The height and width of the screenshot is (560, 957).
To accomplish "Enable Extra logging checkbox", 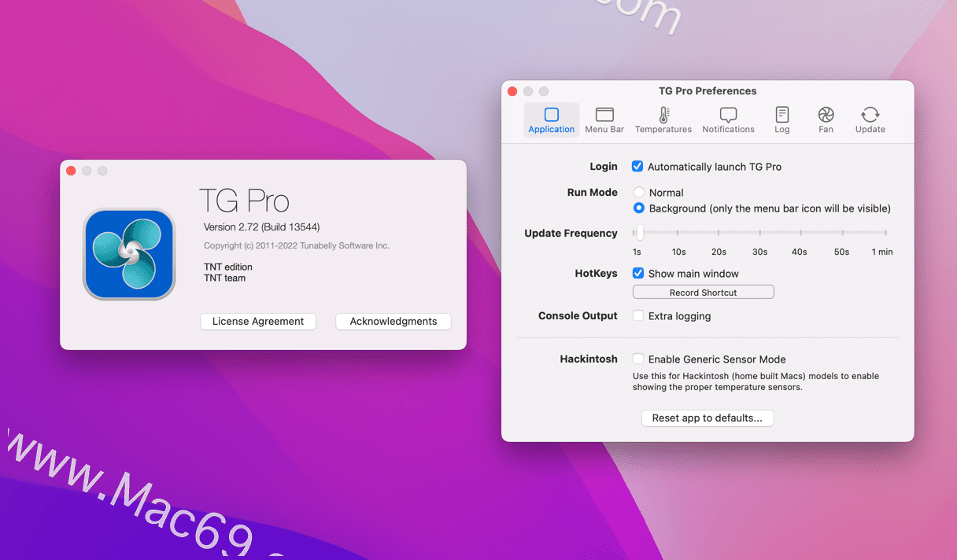I will point(638,316).
